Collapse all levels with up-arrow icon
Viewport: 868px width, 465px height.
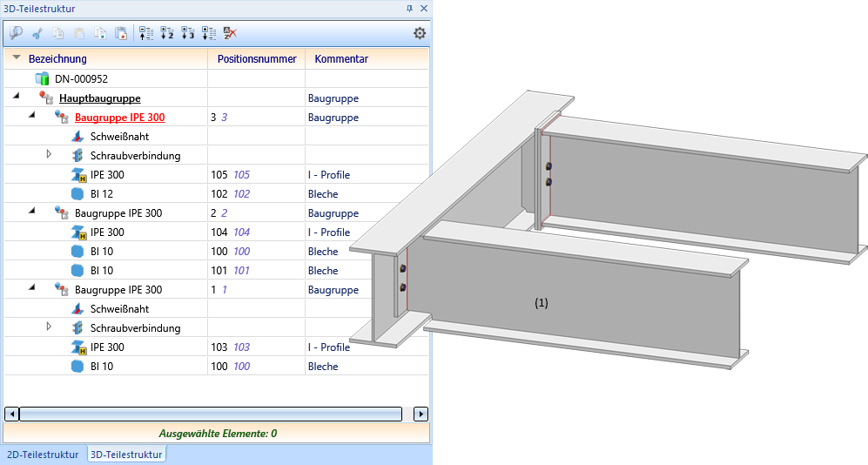point(146,33)
